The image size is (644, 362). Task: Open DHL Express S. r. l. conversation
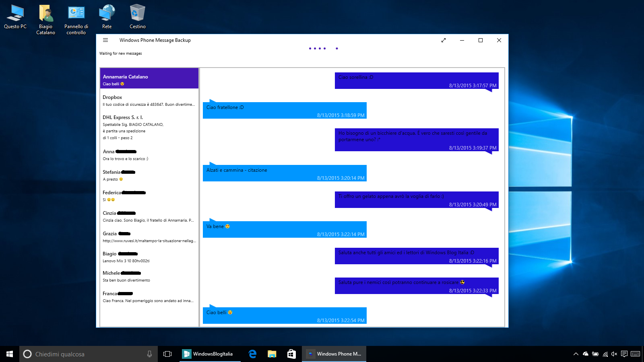pyautogui.click(x=149, y=128)
